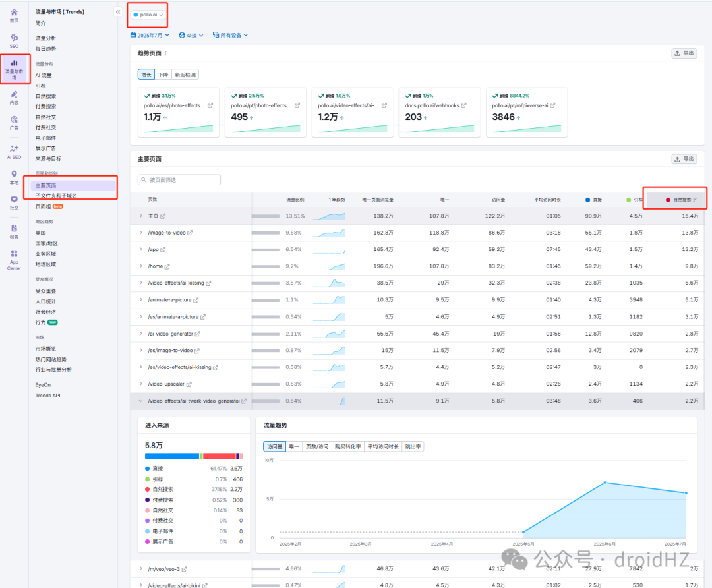Click the advertising (广告) sidebar icon
Viewport: 712px width, 588px height.
(14, 123)
